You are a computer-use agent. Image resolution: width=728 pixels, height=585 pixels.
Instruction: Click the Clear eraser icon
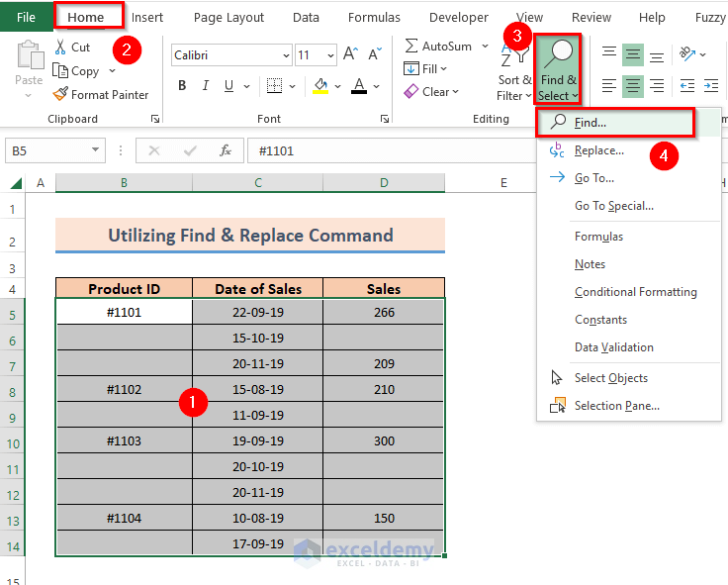click(x=412, y=92)
